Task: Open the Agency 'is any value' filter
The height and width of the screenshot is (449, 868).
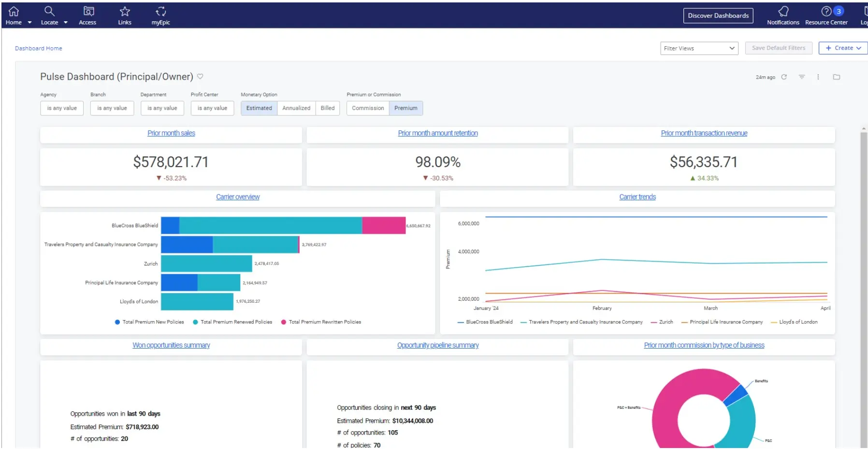Action: coord(62,108)
